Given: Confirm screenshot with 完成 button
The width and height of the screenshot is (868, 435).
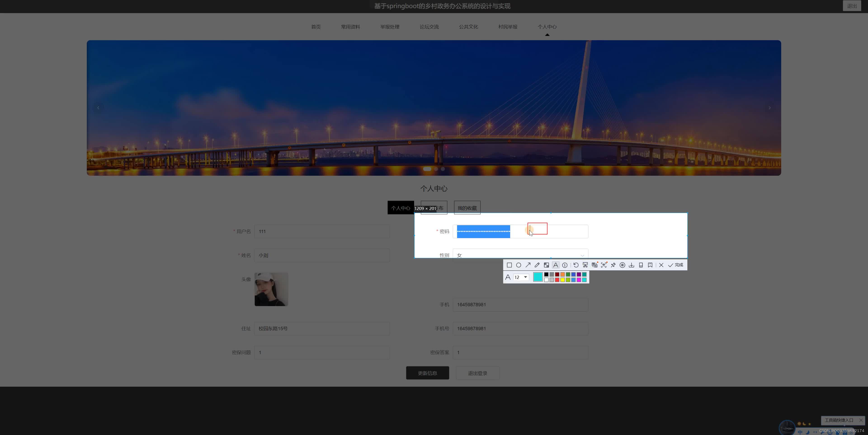Looking at the screenshot, I should pos(676,265).
